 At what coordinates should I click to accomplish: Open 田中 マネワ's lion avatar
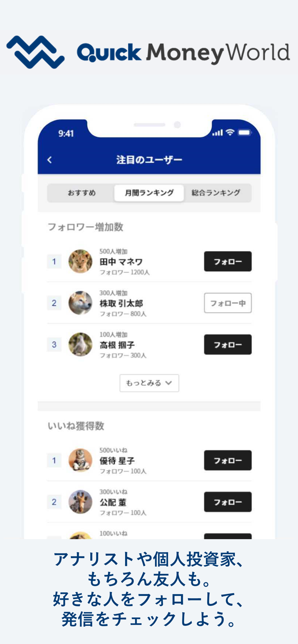80,261
